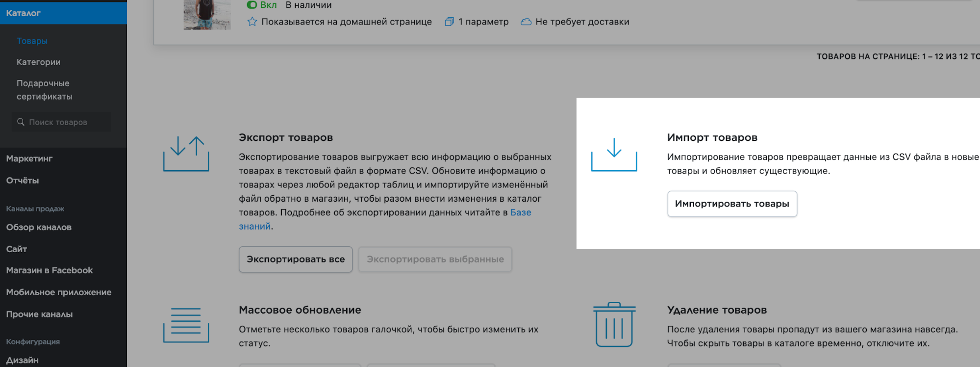Open Подарочные сертификаты in sidebar
Image resolution: width=980 pixels, height=367 pixels.
(x=44, y=90)
